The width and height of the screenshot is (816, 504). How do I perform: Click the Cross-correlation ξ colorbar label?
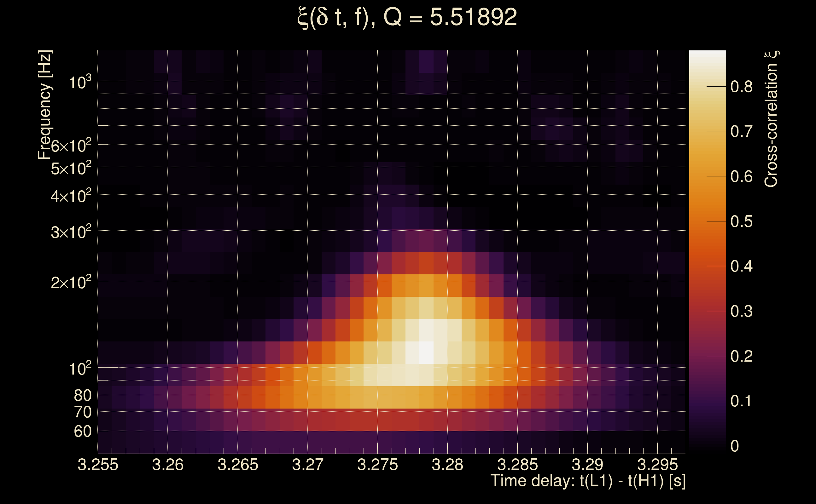(x=771, y=119)
